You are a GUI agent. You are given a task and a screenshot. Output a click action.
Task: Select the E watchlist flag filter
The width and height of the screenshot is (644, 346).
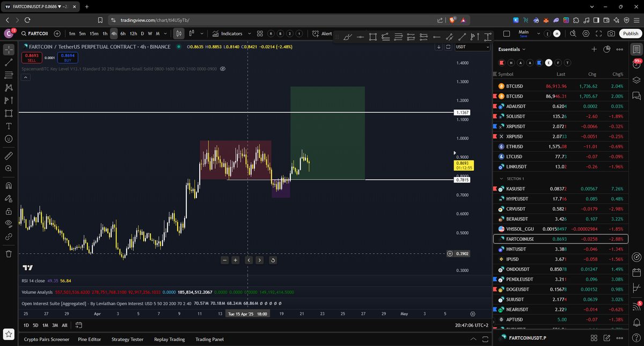[x=548, y=63]
